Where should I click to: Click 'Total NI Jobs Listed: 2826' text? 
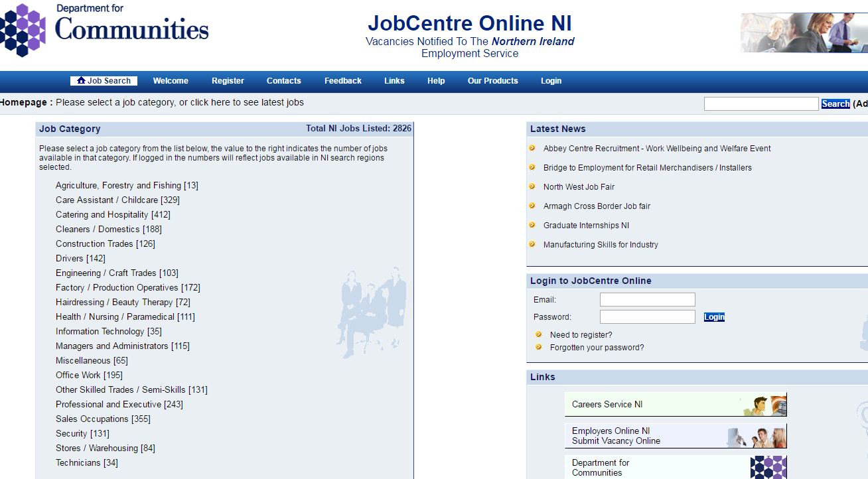358,129
